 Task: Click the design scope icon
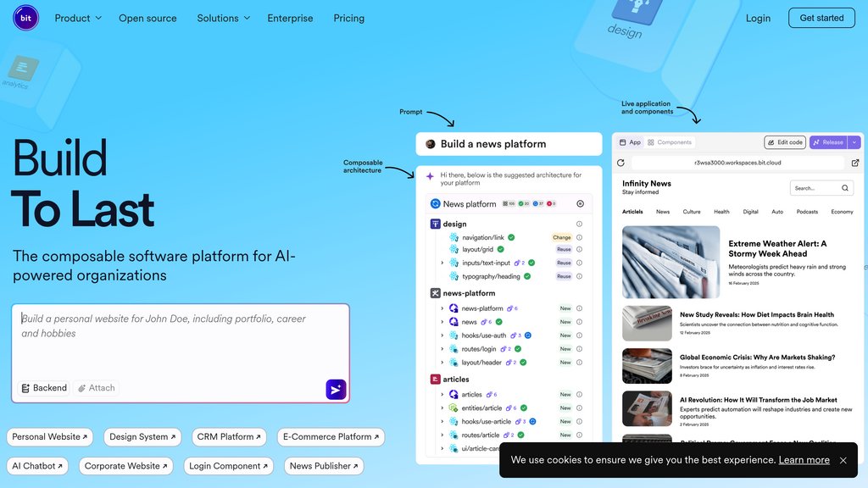[x=435, y=224]
